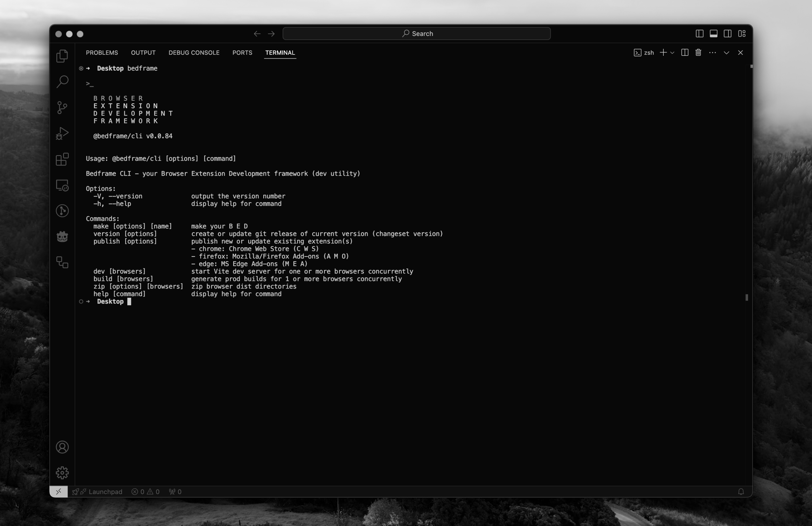
Task: Open the Godot robot-face icon view
Action: coord(62,237)
